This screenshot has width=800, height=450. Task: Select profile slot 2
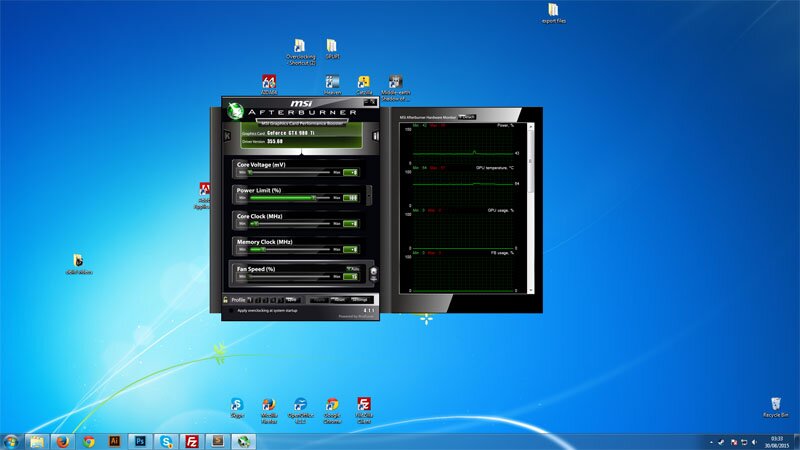258,300
